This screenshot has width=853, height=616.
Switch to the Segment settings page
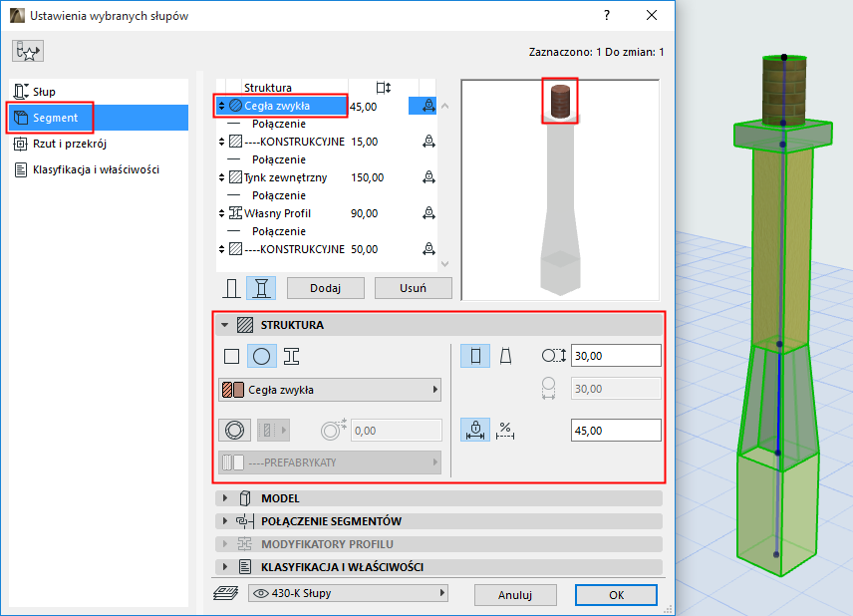(x=56, y=117)
